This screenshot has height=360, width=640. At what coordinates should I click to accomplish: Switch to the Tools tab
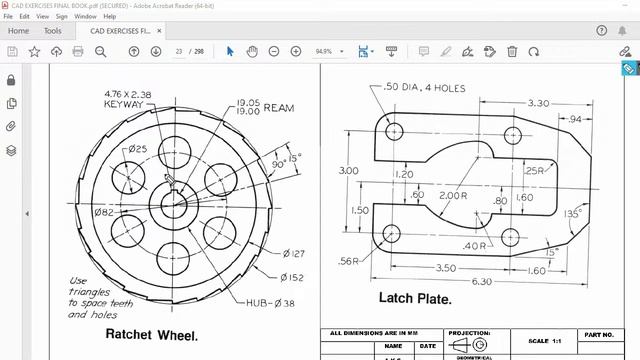point(53,31)
